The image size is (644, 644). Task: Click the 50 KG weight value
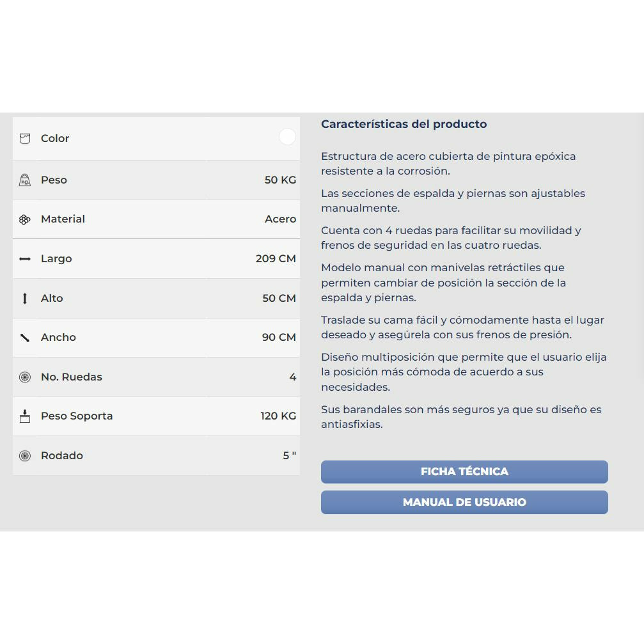(280, 180)
